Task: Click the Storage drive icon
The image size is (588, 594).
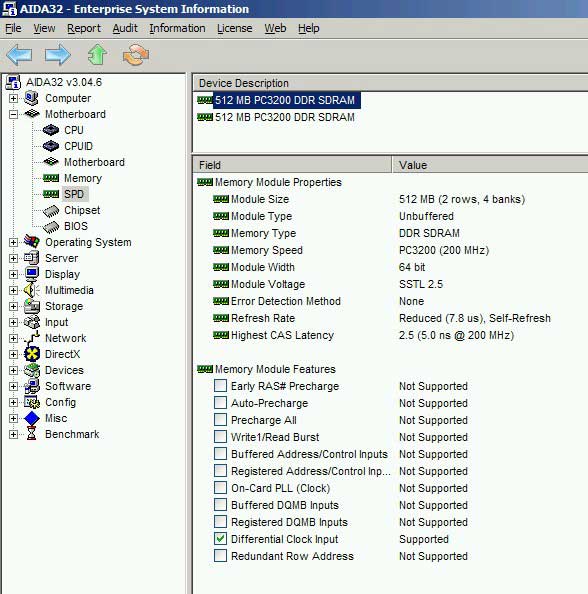Action: [31, 306]
